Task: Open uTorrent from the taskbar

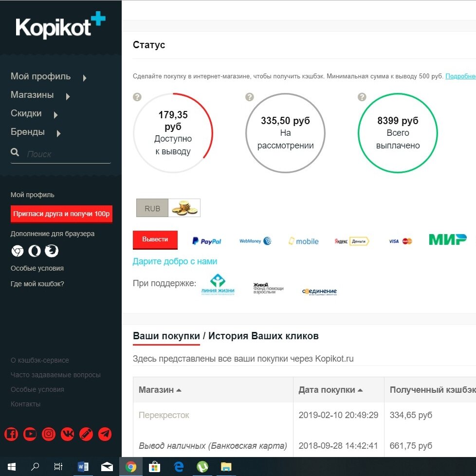Action: tap(202, 466)
